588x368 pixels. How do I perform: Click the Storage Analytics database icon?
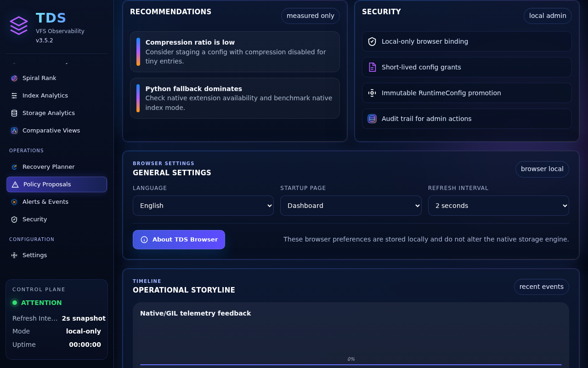[x=14, y=113]
